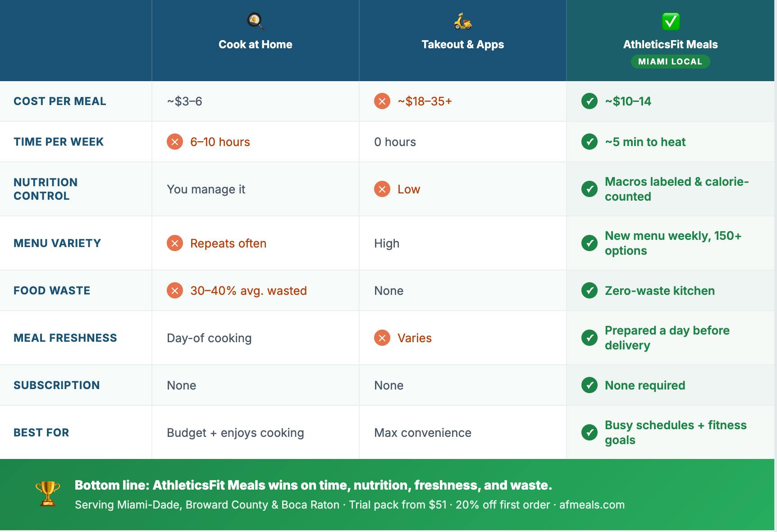The image size is (777, 532).
Task: Click the Macros labeled & calorie-counted text
Action: (676, 189)
